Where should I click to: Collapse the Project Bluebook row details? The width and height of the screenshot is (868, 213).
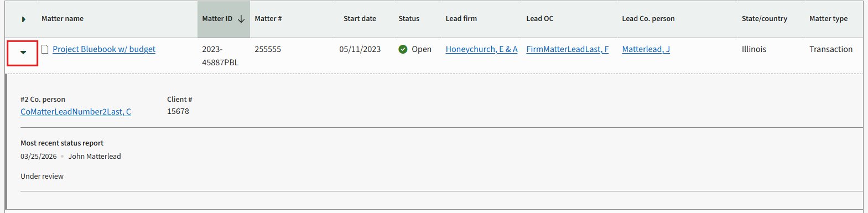23,53
